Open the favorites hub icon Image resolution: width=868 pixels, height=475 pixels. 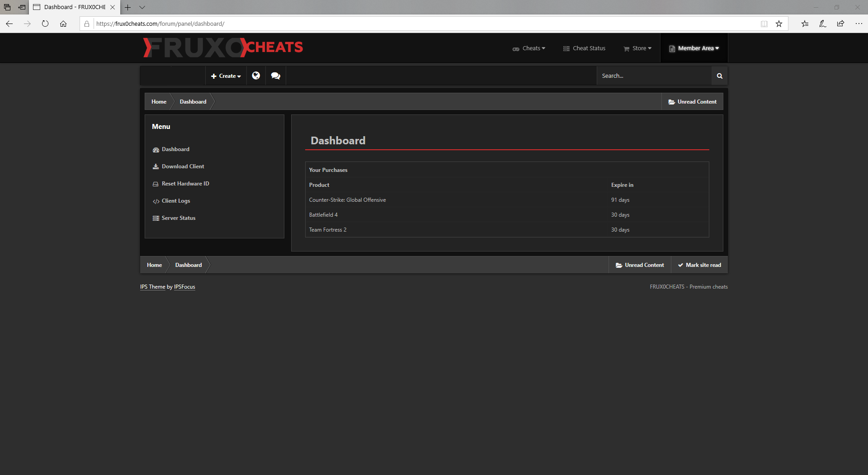805,24
